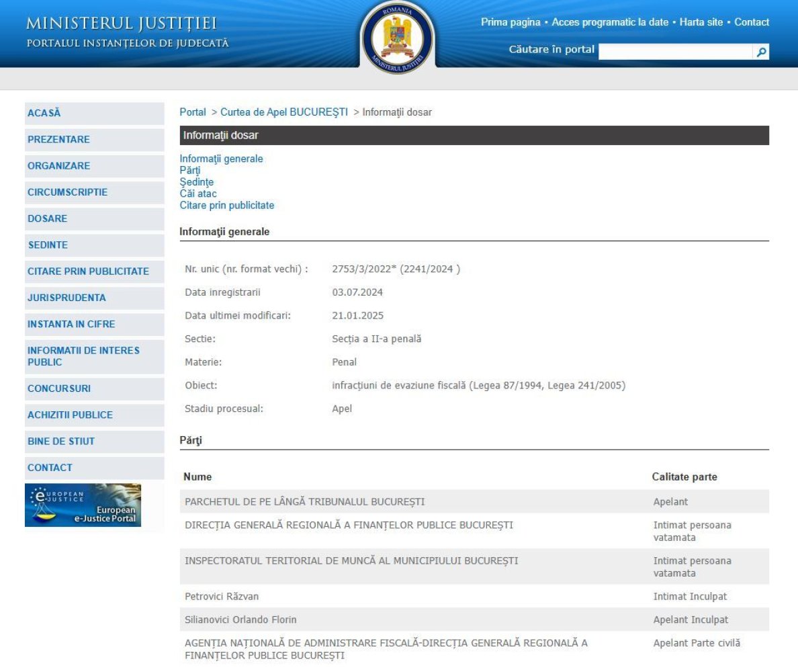Viewport: 798px width, 672px height.
Task: Open the SEDINTE sidebar item
Action: point(48,245)
